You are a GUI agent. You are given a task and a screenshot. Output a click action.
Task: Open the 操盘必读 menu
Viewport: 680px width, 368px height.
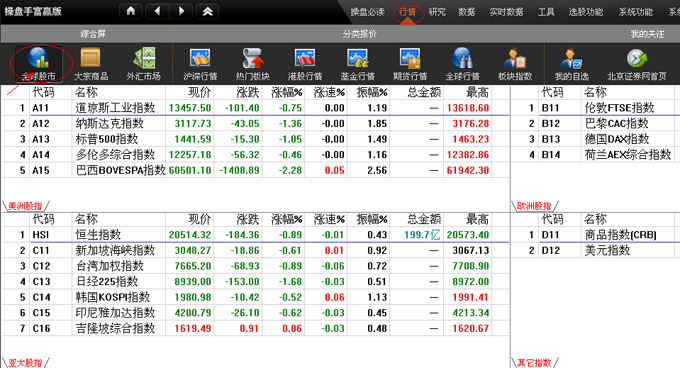(367, 12)
